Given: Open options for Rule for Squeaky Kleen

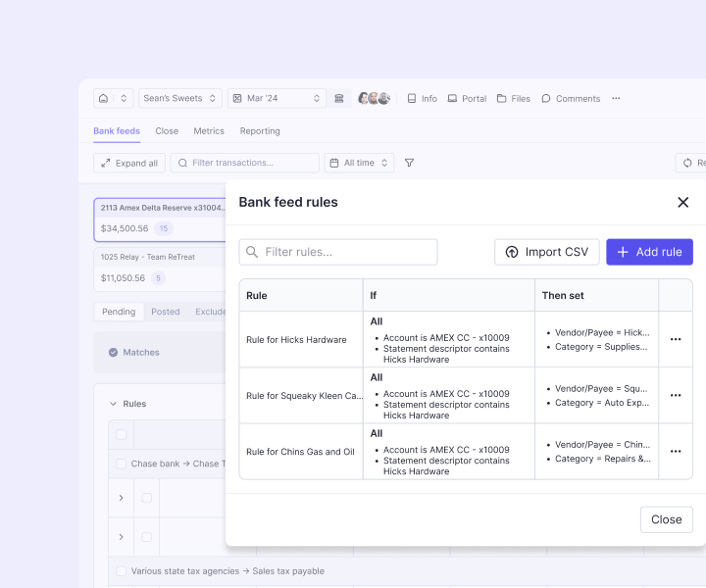Looking at the screenshot, I should [676, 396].
